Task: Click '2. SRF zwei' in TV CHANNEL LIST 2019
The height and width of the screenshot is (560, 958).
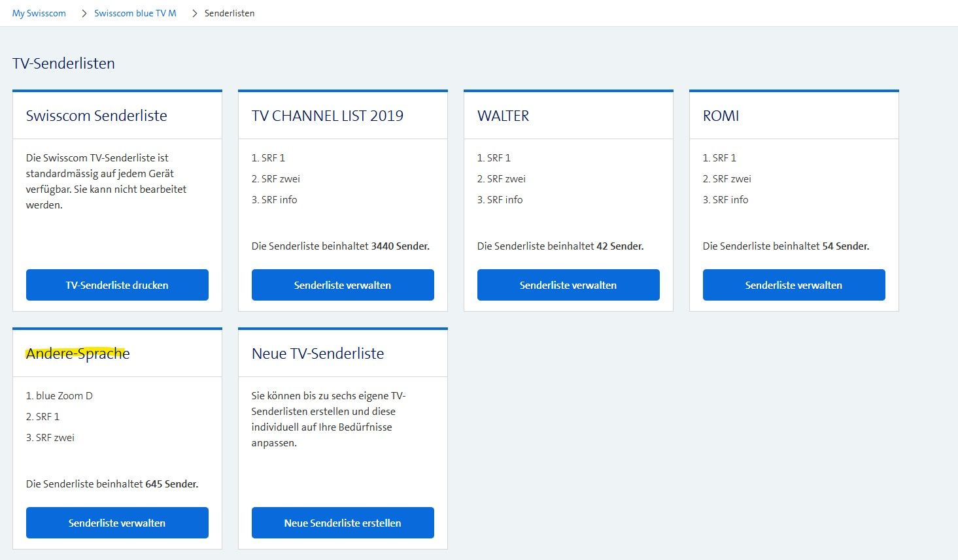Action: coord(276,178)
